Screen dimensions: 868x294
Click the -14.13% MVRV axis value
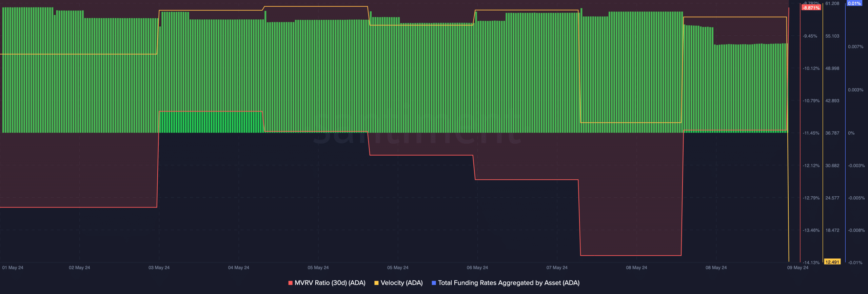[x=811, y=263]
